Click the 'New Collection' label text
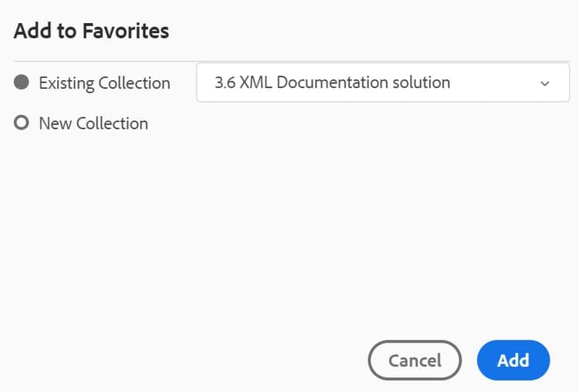This screenshot has width=579, height=392. pos(93,123)
